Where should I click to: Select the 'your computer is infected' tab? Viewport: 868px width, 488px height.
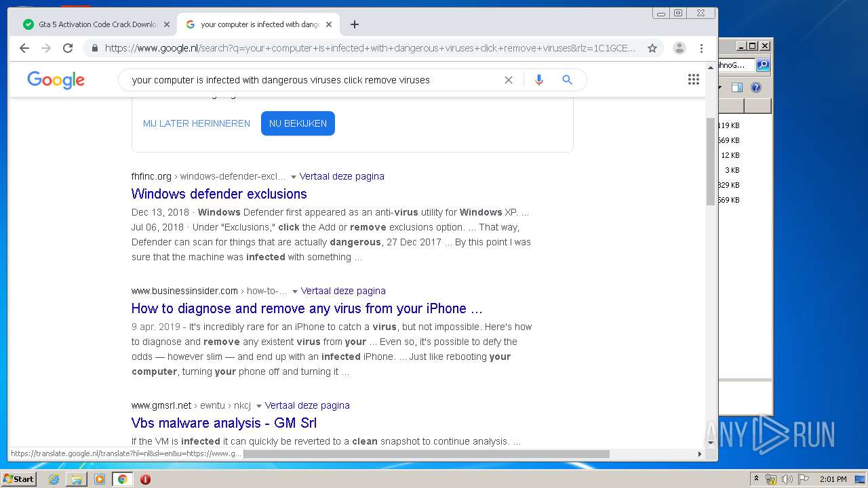tap(258, 24)
